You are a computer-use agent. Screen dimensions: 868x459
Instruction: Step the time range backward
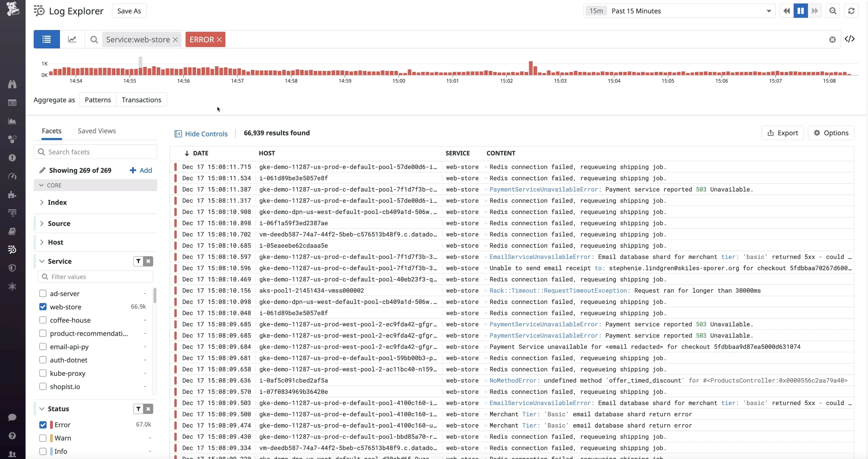(x=787, y=11)
